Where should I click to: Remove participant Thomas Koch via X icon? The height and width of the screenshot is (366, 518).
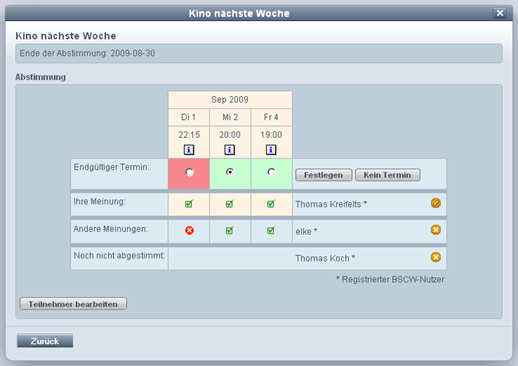tap(436, 257)
